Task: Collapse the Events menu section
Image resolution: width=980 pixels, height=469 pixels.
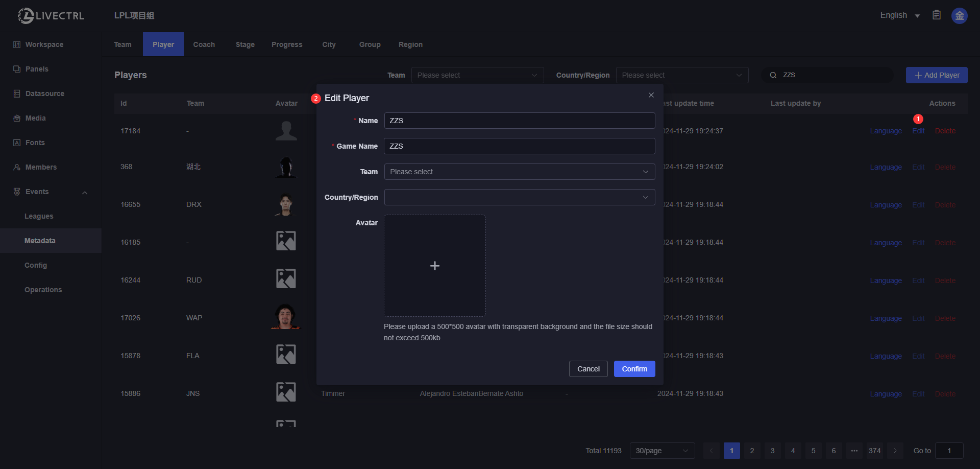Action: (85, 192)
